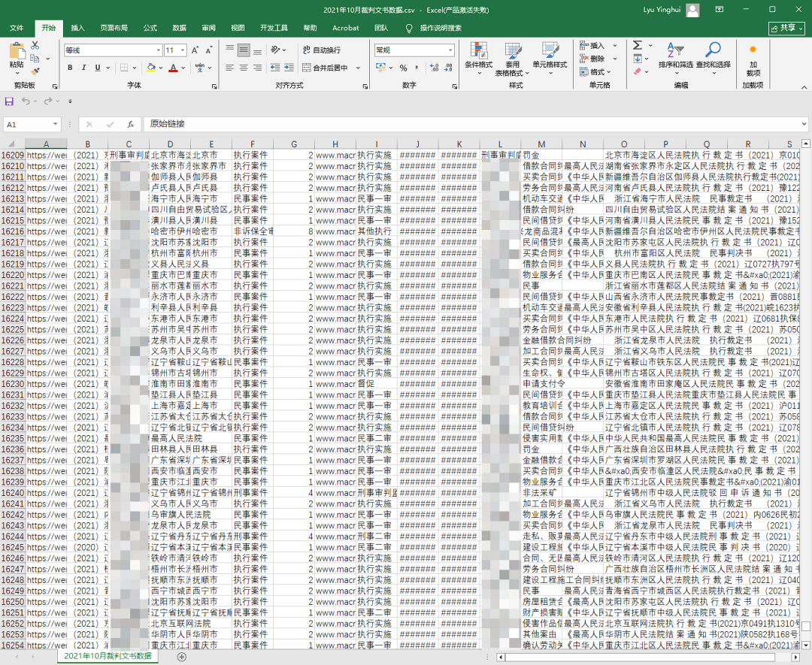Click the Insert Function fx icon
Image resolution: width=812 pixels, height=665 pixels.
click(131, 124)
